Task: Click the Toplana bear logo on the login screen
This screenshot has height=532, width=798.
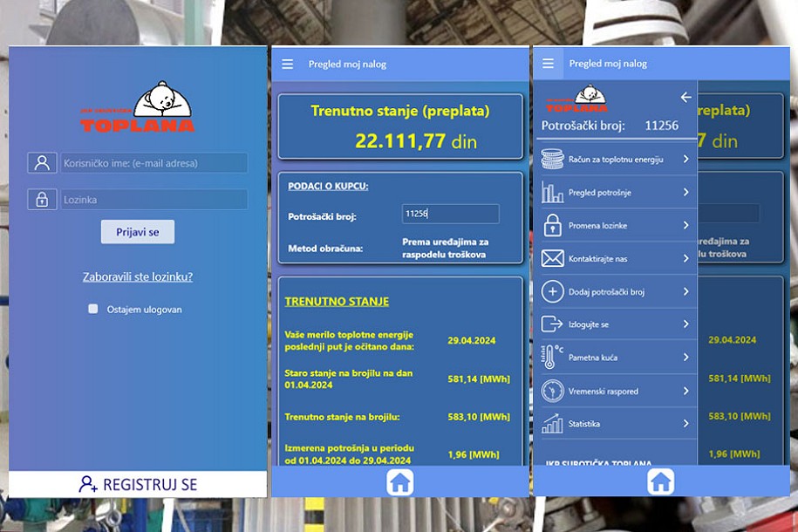Action: (x=138, y=107)
